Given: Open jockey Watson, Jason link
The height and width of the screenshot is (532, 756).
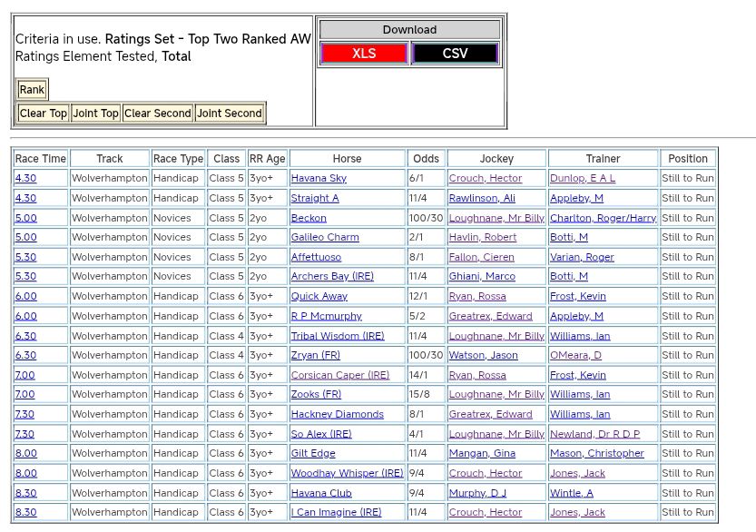Looking at the screenshot, I should coord(483,356).
